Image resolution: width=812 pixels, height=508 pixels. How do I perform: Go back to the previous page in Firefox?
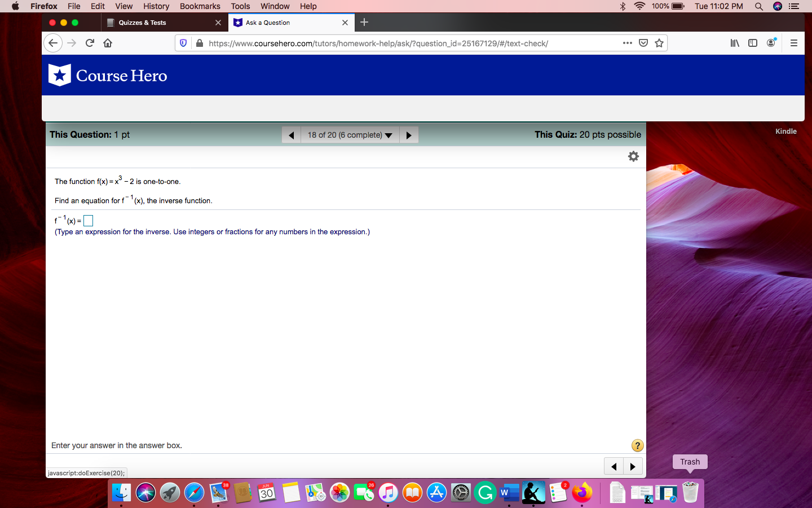click(x=53, y=43)
